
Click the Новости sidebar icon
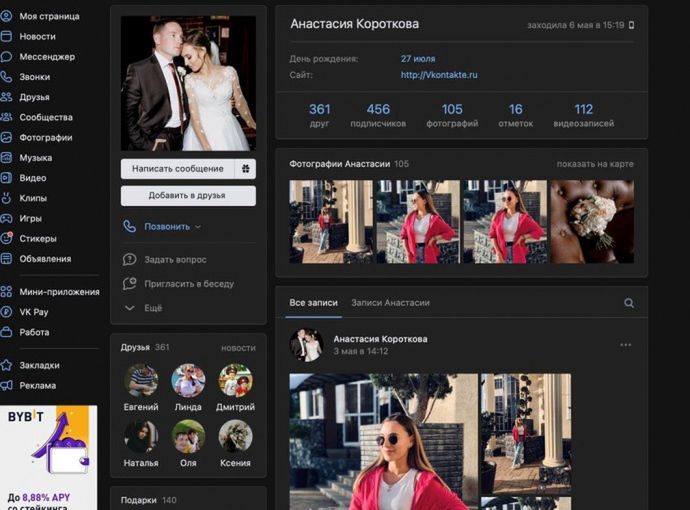[6, 37]
